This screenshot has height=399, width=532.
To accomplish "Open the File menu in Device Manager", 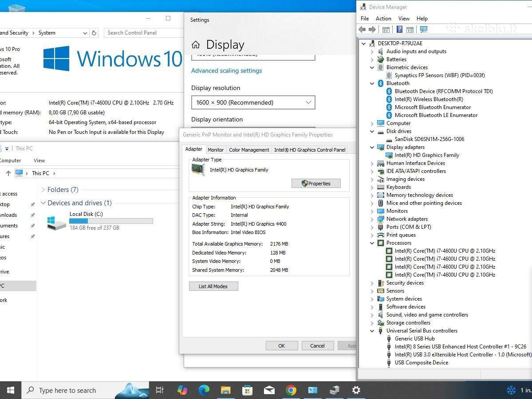I will (365, 19).
